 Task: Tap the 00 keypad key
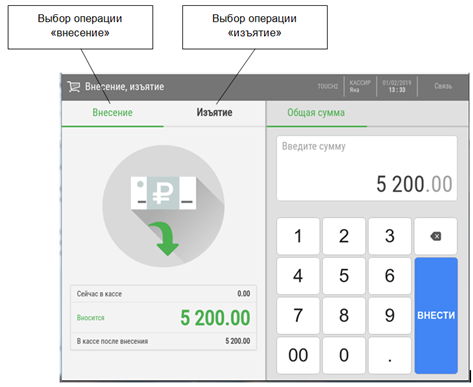298,355
